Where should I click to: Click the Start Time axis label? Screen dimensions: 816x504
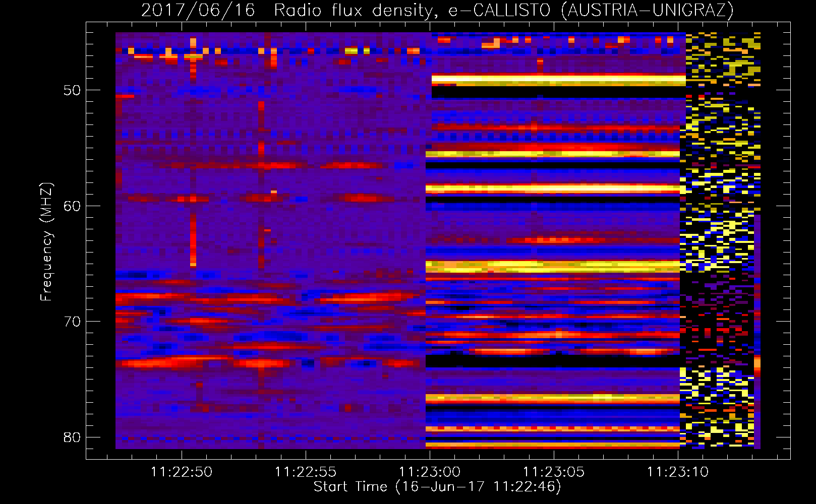click(x=437, y=487)
